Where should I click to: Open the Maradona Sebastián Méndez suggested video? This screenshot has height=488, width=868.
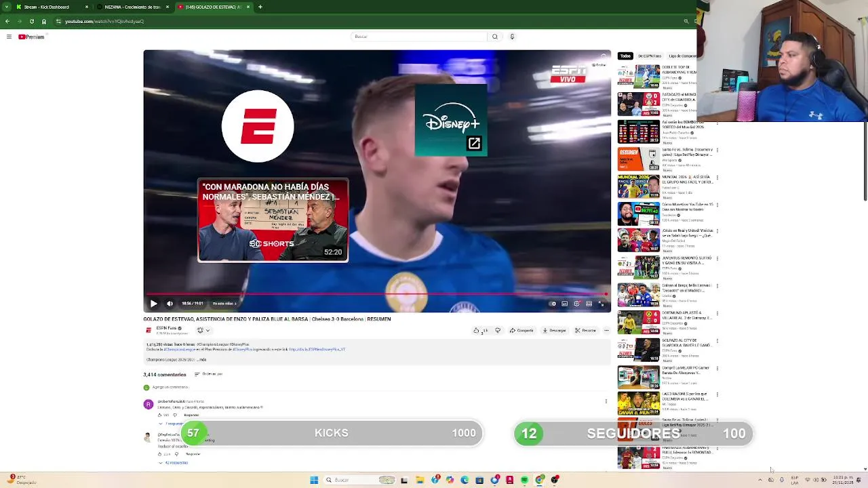(273, 220)
